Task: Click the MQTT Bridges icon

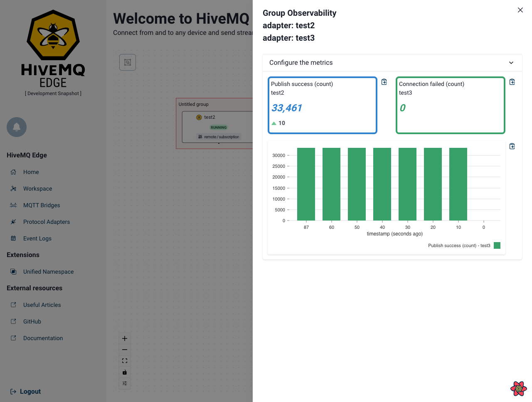Action: click(13, 205)
